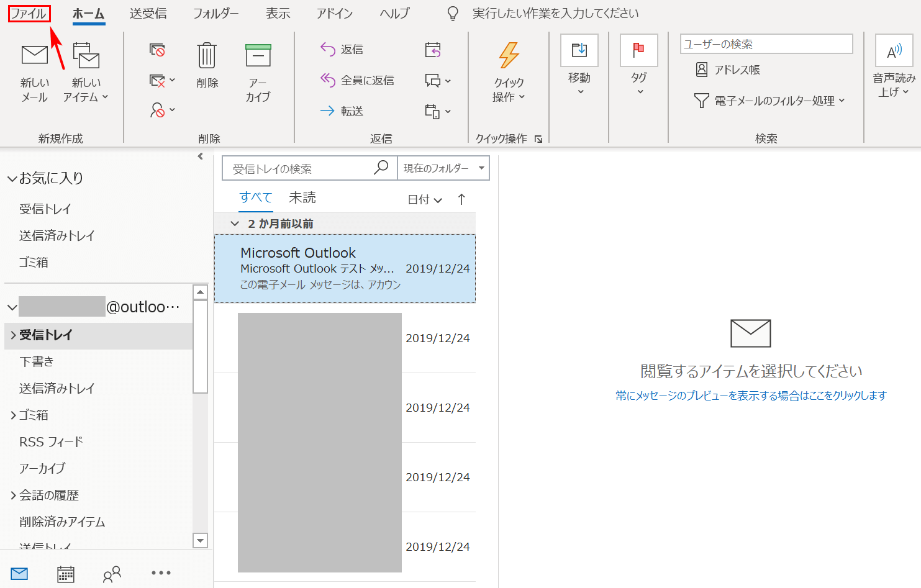This screenshot has width=921, height=588.
Task: Open more navigation options (•••)
Action: click(x=161, y=573)
